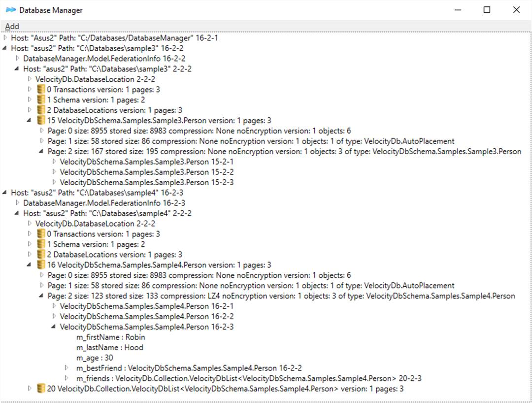Viewport: 532px width, 403px height.
Task: Collapse the sample3 16-2-2 federation node
Action: 4,48
